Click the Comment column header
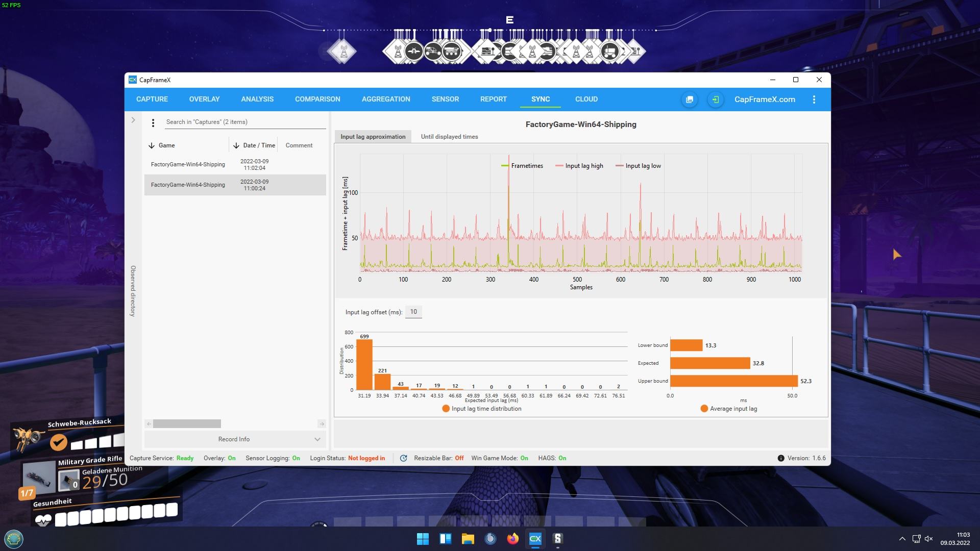 click(x=299, y=145)
